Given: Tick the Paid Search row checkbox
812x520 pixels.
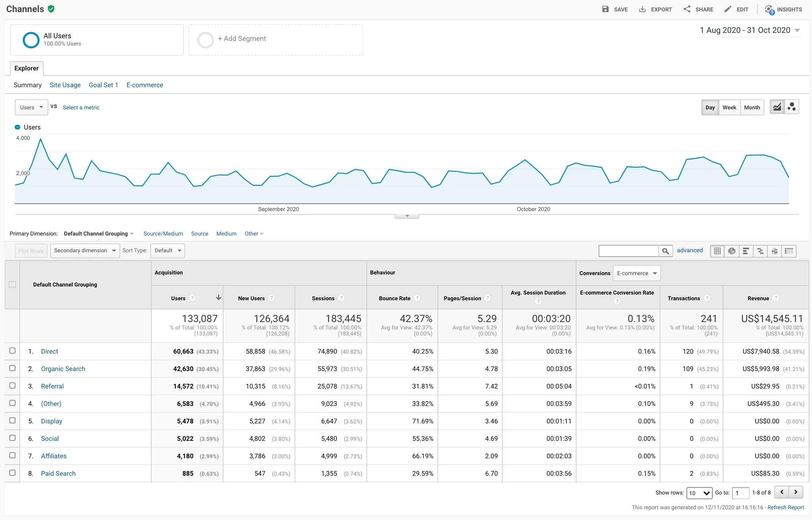Looking at the screenshot, I should click(x=12, y=473).
